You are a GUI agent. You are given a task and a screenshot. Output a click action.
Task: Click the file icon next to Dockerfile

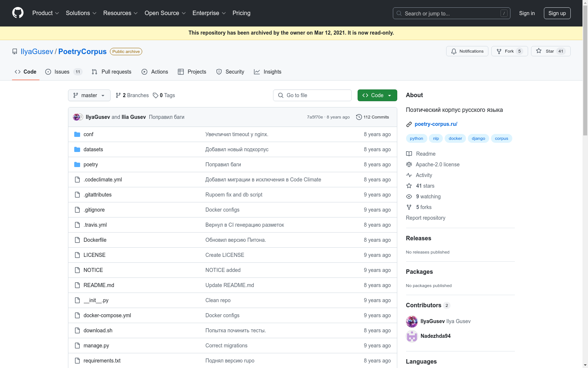[77, 240]
